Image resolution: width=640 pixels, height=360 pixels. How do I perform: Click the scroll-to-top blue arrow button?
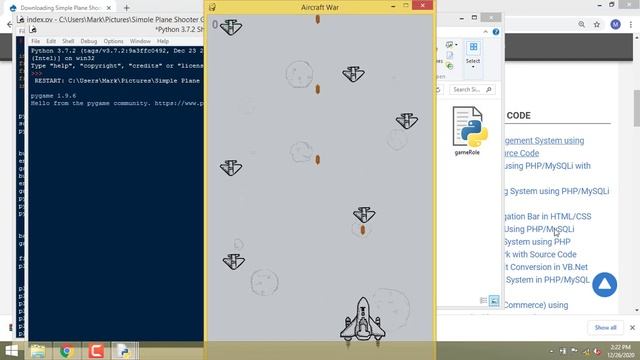[604, 284]
